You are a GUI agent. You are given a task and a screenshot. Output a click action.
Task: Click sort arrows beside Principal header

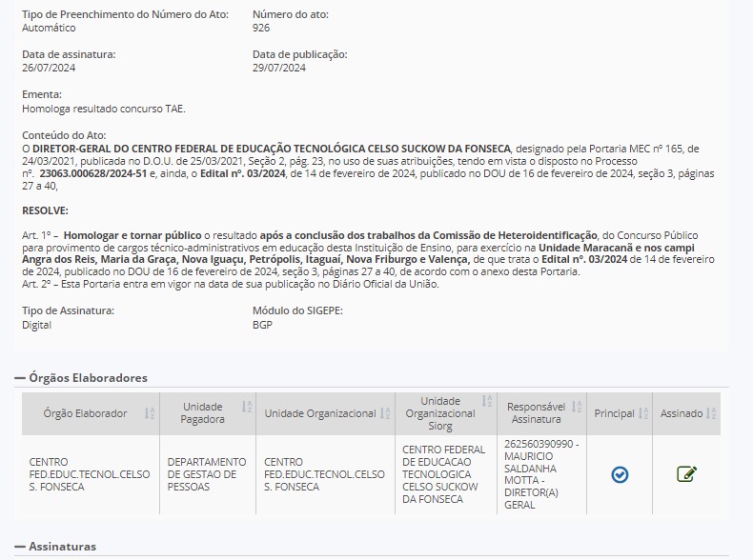(x=643, y=413)
